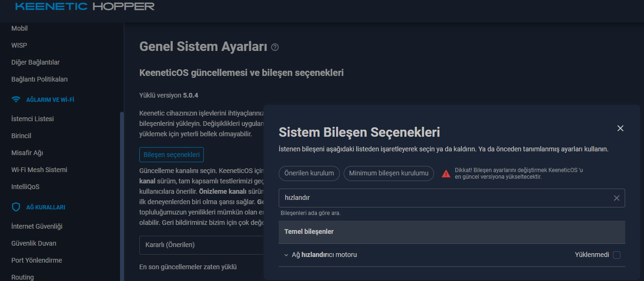Clear the hızlandır search field

617,198
